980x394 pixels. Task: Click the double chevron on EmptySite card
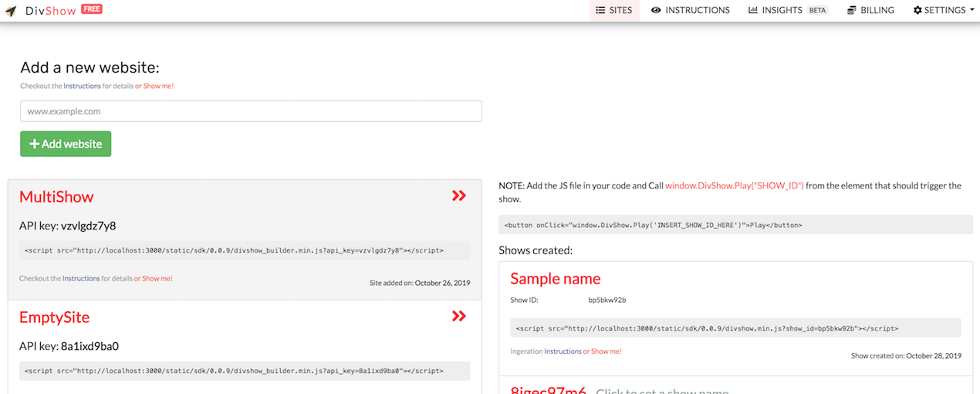tap(459, 316)
